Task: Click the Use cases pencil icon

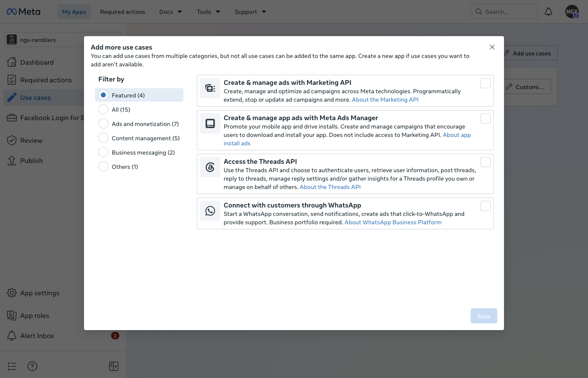Action: 12,97
